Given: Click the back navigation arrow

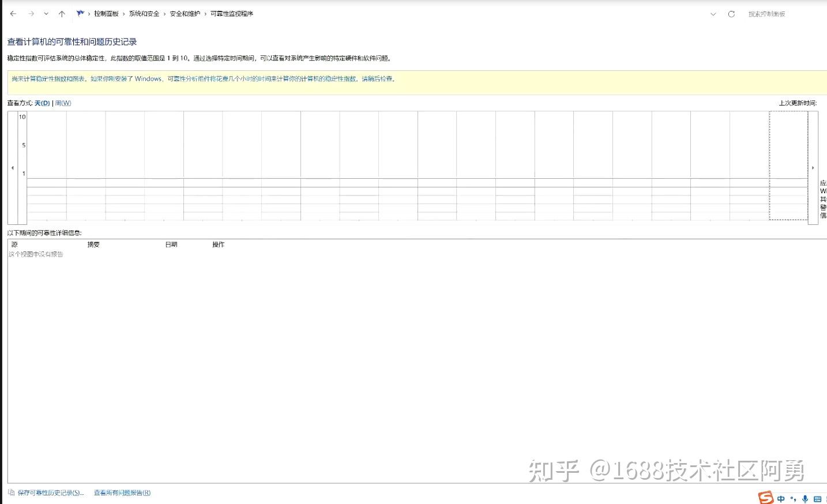Looking at the screenshot, I should point(13,13).
